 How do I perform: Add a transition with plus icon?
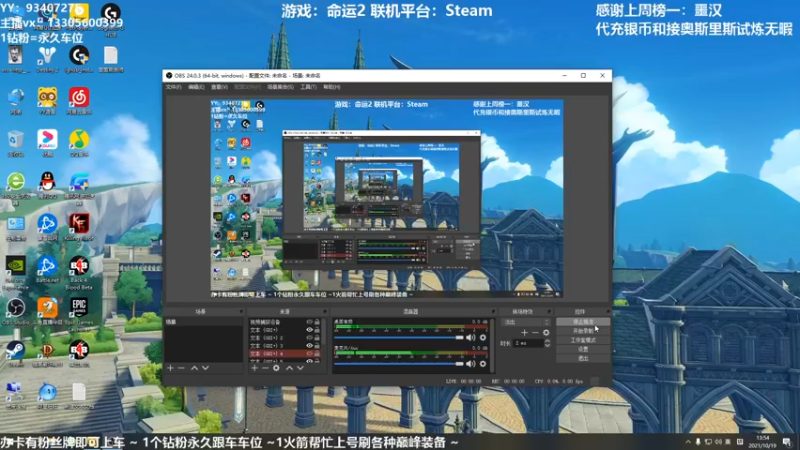pyautogui.click(x=524, y=333)
